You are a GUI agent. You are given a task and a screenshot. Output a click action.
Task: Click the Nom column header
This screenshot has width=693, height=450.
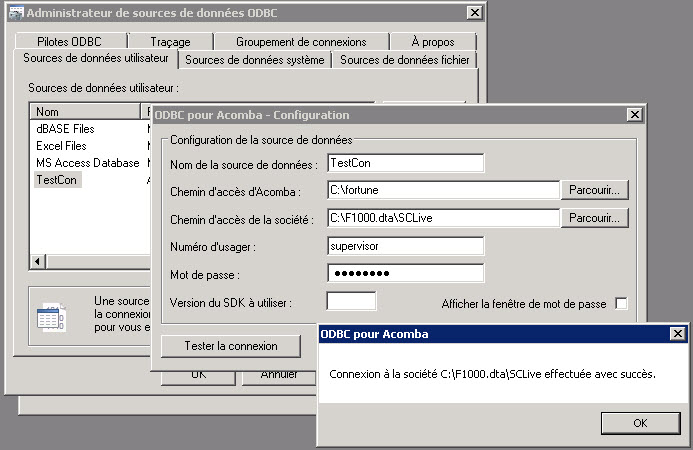tap(85, 111)
